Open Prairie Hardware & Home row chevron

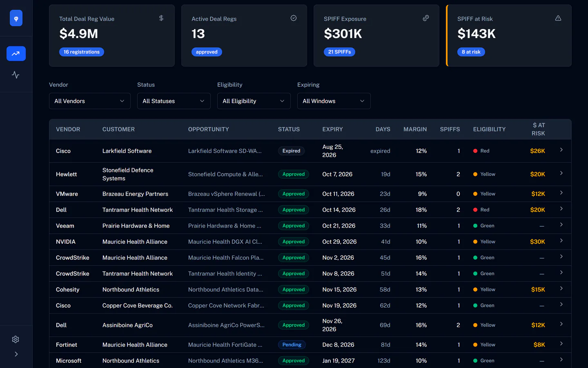click(561, 224)
